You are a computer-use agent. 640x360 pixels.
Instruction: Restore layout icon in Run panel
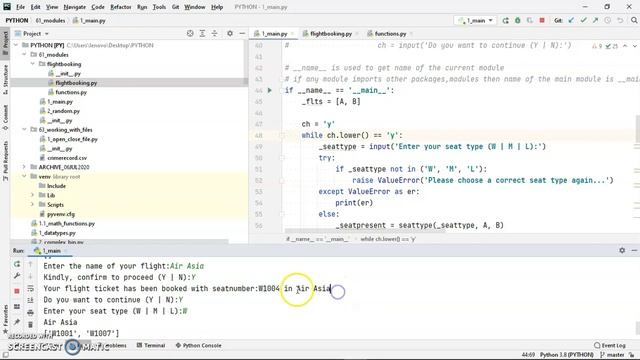[x=17, y=307]
